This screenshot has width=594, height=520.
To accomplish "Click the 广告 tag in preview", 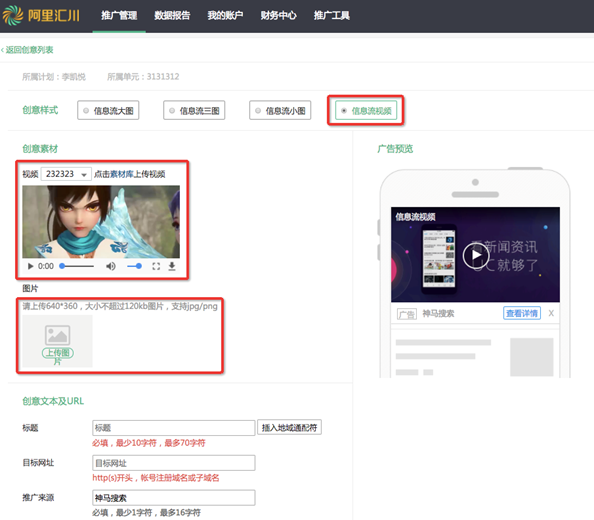I will tap(406, 314).
